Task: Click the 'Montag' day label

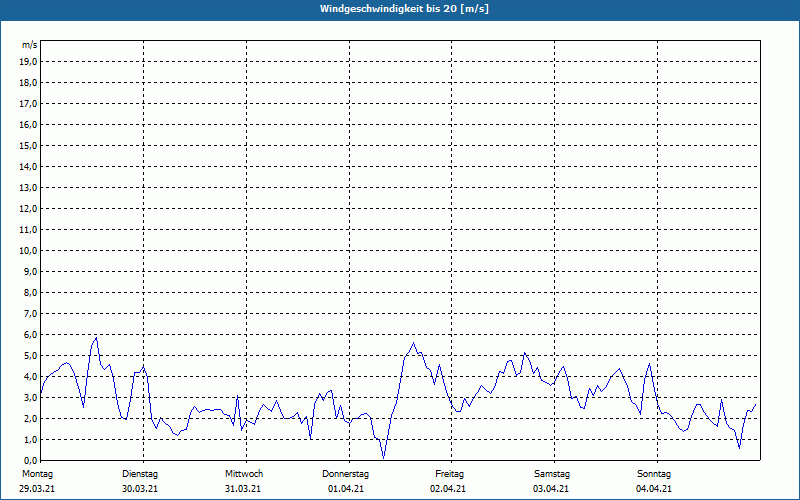Action: [37, 474]
